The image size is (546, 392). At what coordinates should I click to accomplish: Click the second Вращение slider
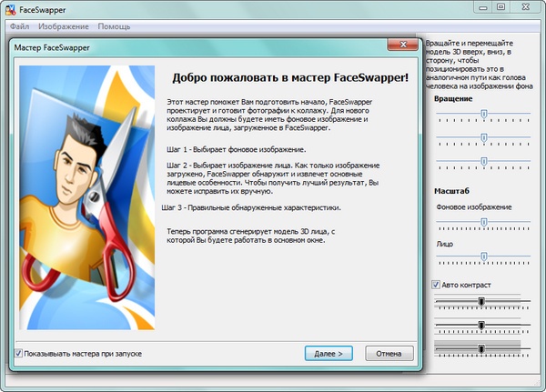(483, 138)
